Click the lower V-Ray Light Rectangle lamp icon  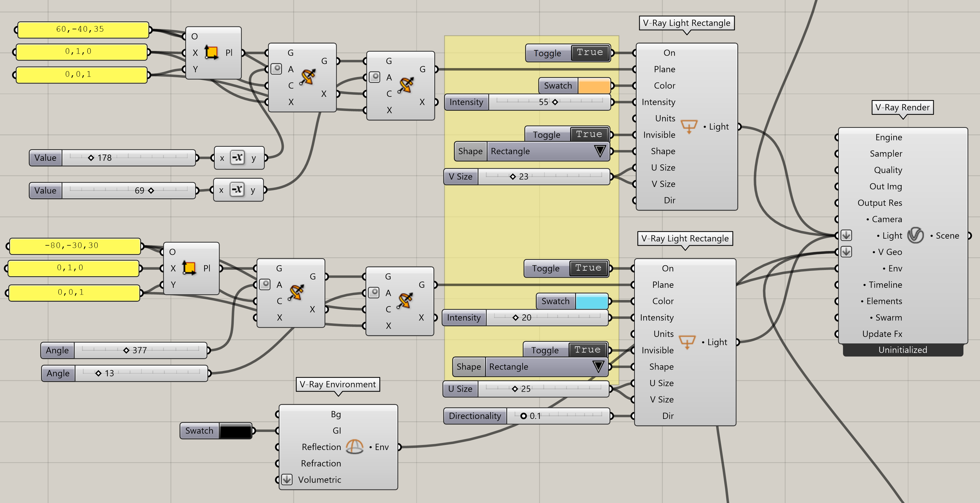pos(687,342)
